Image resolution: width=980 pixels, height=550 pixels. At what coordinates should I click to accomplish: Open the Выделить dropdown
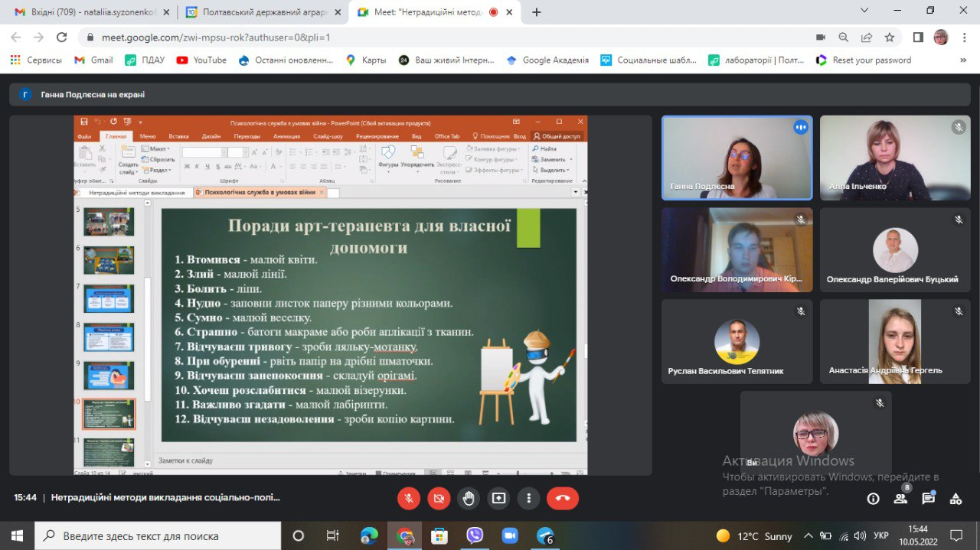551,170
